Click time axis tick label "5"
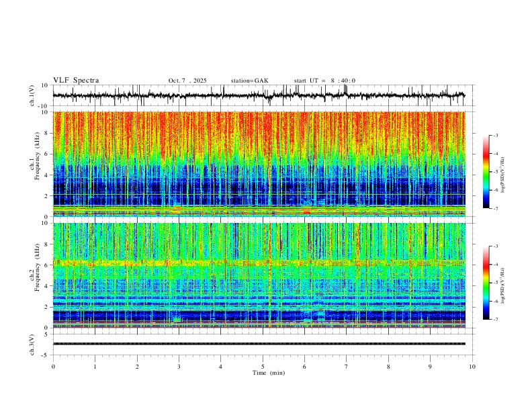 tap(263, 367)
